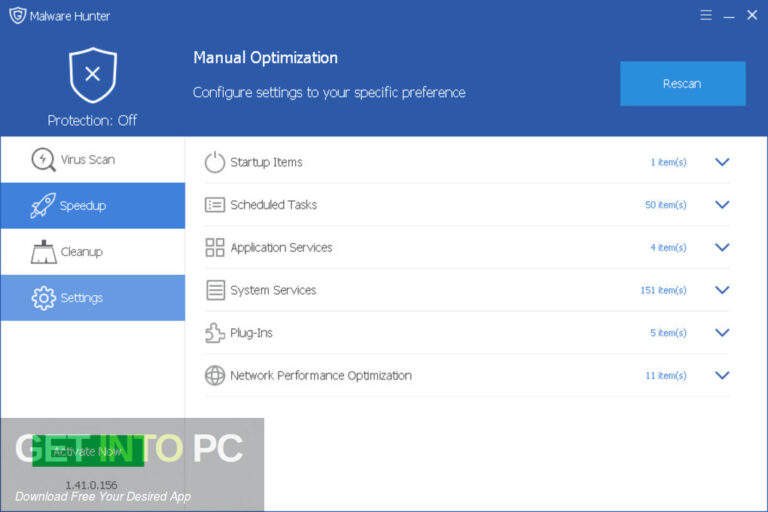Expand the Plug-Ins chevron
The width and height of the screenshot is (768, 512).
click(722, 333)
